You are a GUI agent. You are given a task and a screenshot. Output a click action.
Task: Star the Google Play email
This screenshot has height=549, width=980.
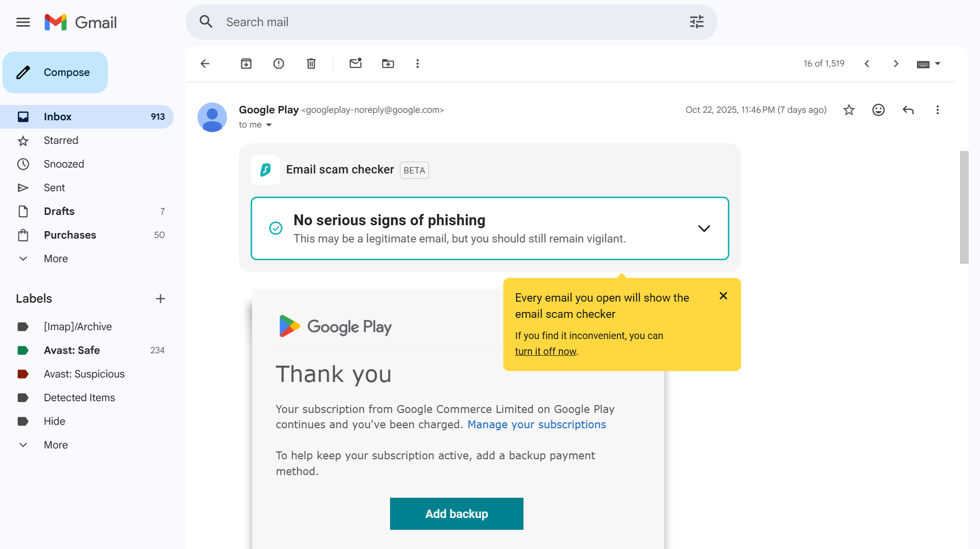[x=849, y=110]
